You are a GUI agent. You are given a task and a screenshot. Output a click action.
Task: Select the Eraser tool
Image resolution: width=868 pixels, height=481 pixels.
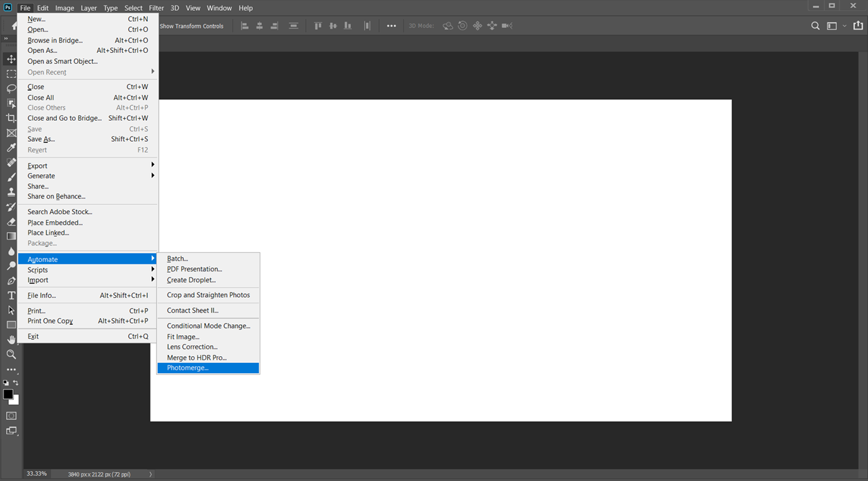(x=11, y=221)
